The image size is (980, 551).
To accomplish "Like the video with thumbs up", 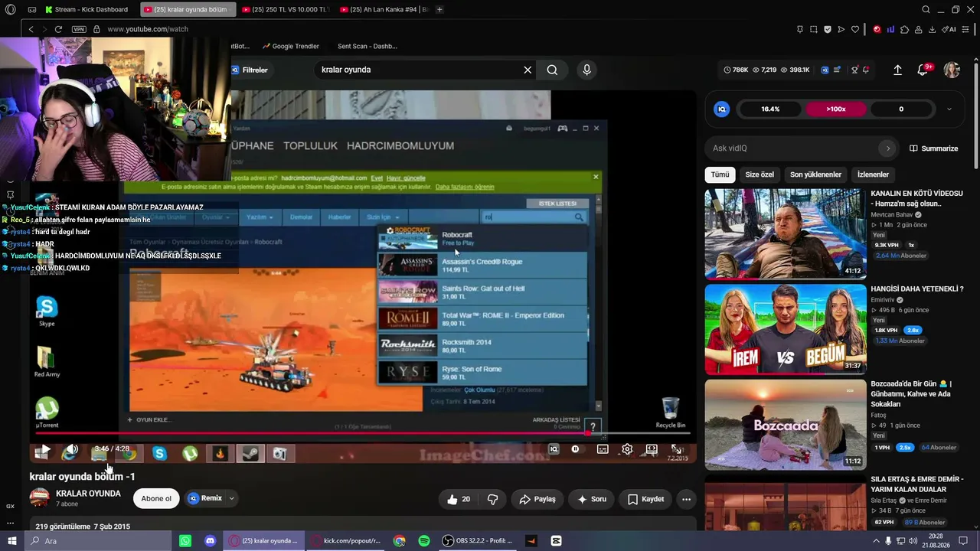I will (x=458, y=499).
